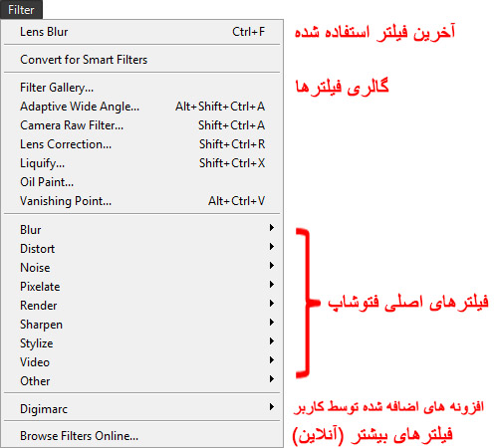The height and width of the screenshot is (448, 496).
Task: Click the submenu arrow next to Blur
Action: (x=272, y=227)
